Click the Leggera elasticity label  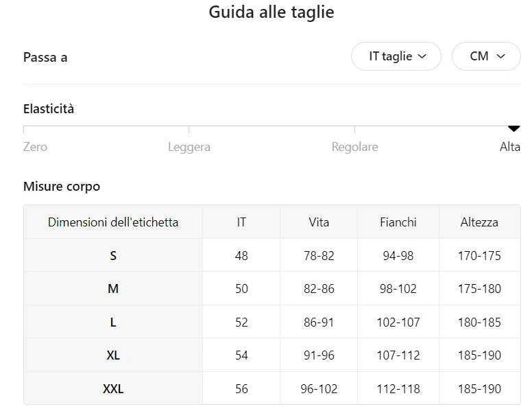[x=189, y=147]
